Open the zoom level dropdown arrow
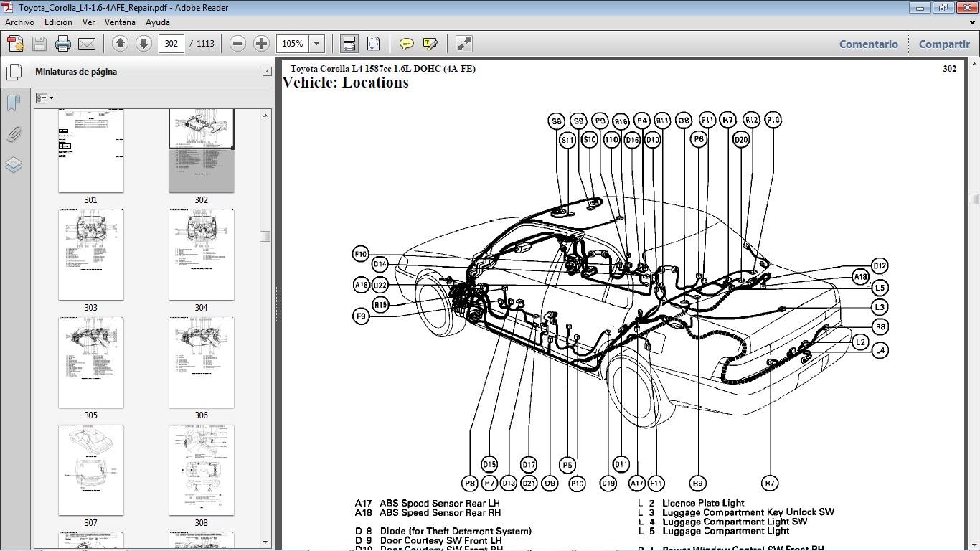Screen dimensions: 980x551 tap(316, 44)
